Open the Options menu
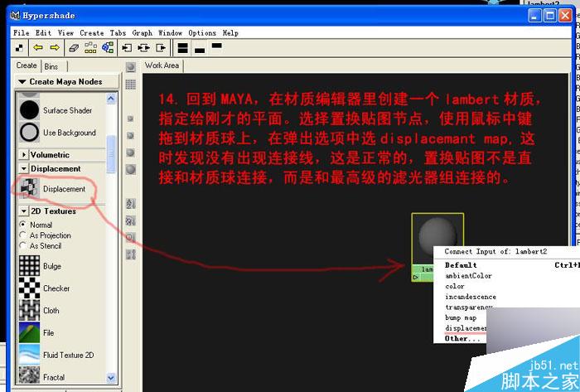 (x=202, y=33)
